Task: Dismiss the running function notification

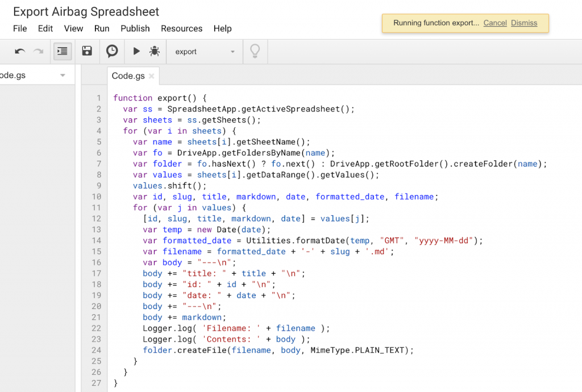Action: [524, 23]
